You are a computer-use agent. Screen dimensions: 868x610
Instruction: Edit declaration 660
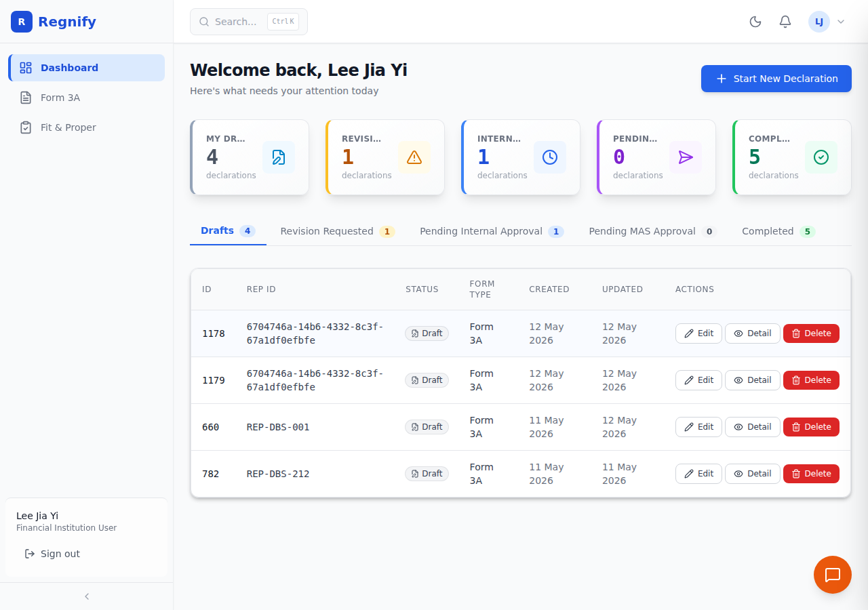coord(698,427)
